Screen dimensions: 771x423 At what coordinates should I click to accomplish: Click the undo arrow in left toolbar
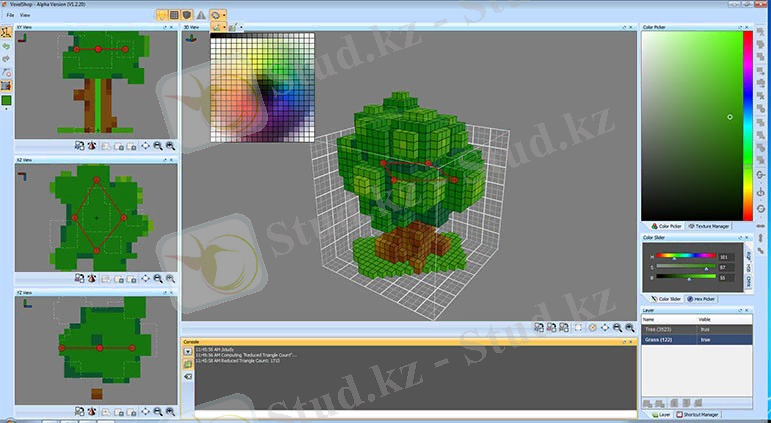[6, 46]
